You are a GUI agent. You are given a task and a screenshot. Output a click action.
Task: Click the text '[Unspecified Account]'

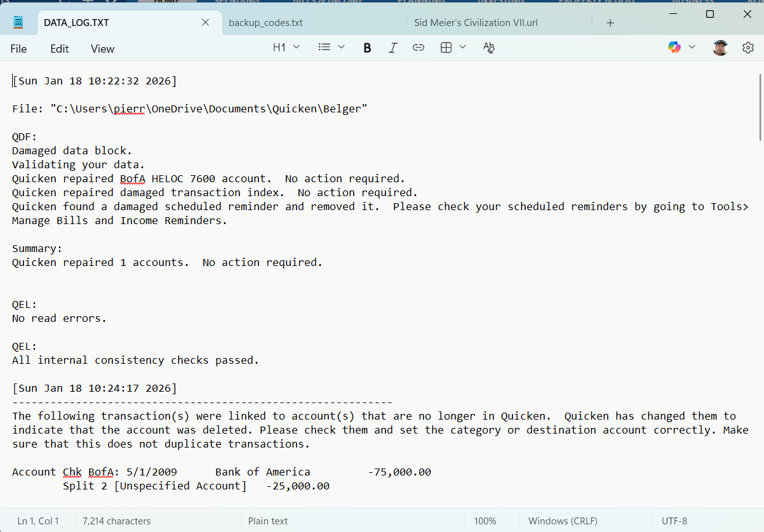tap(180, 486)
